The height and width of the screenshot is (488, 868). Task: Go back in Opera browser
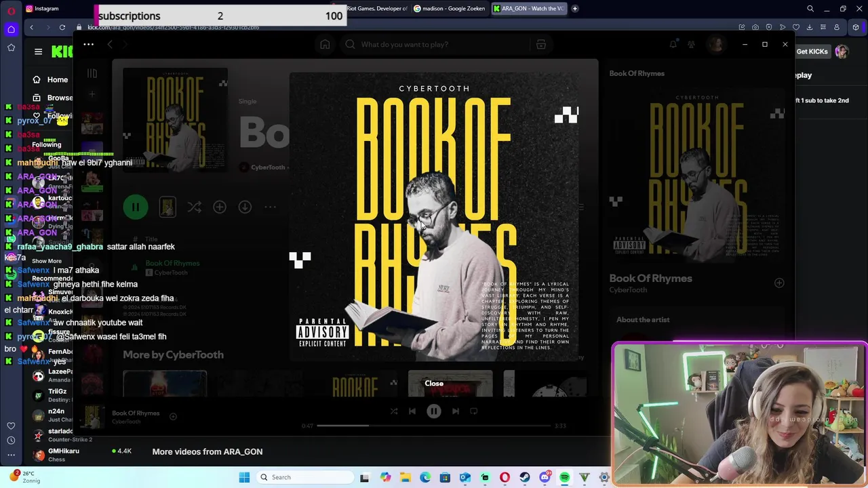(x=31, y=27)
